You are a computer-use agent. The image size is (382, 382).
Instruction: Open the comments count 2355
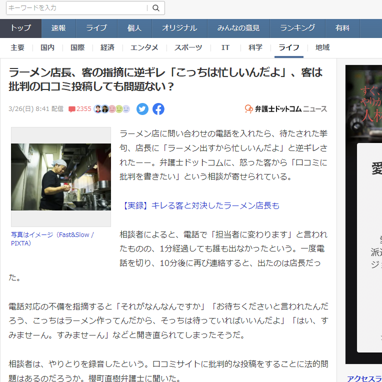click(x=80, y=109)
